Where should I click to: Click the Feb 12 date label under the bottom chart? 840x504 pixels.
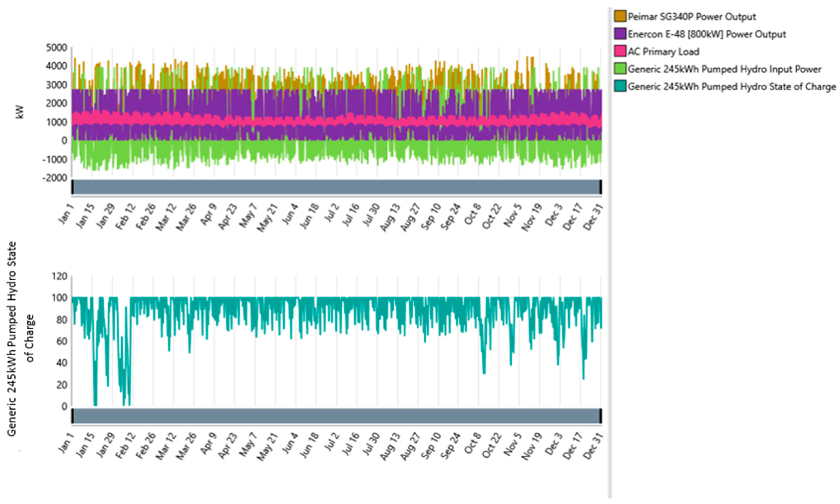pos(125,445)
